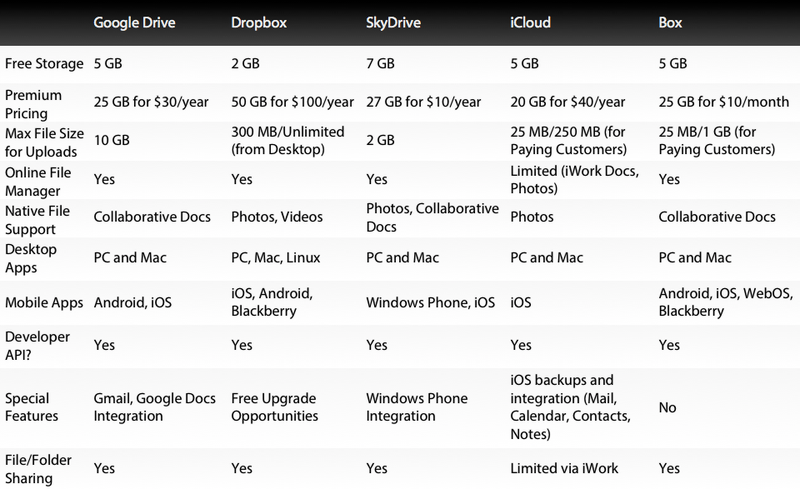This screenshot has width=800, height=489.
Task: Select the Developer API? row label
Action: [x=37, y=346]
